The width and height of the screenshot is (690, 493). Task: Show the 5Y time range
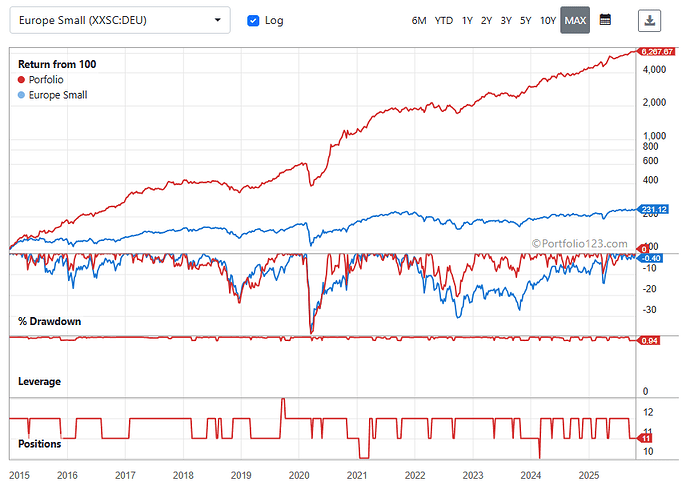[525, 20]
